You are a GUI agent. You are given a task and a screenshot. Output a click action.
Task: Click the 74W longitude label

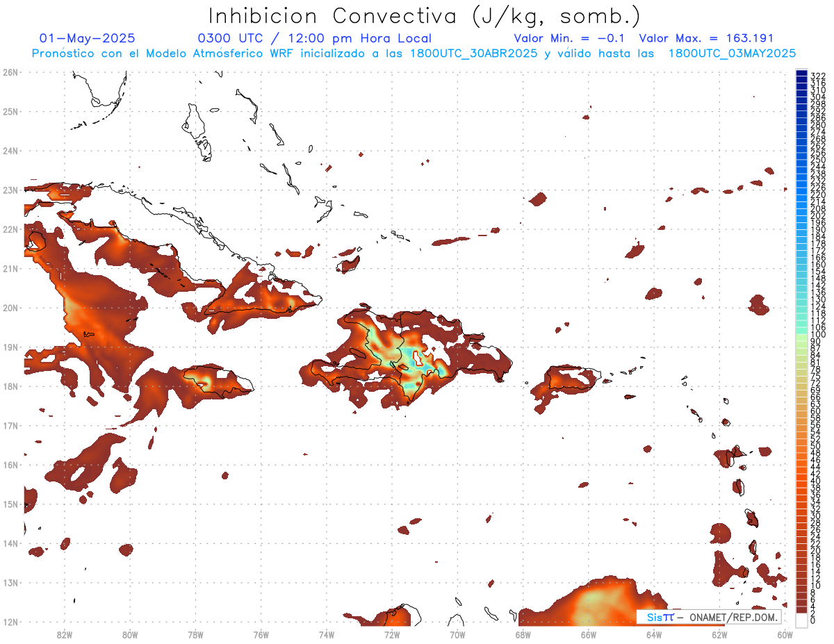pyautogui.click(x=326, y=634)
